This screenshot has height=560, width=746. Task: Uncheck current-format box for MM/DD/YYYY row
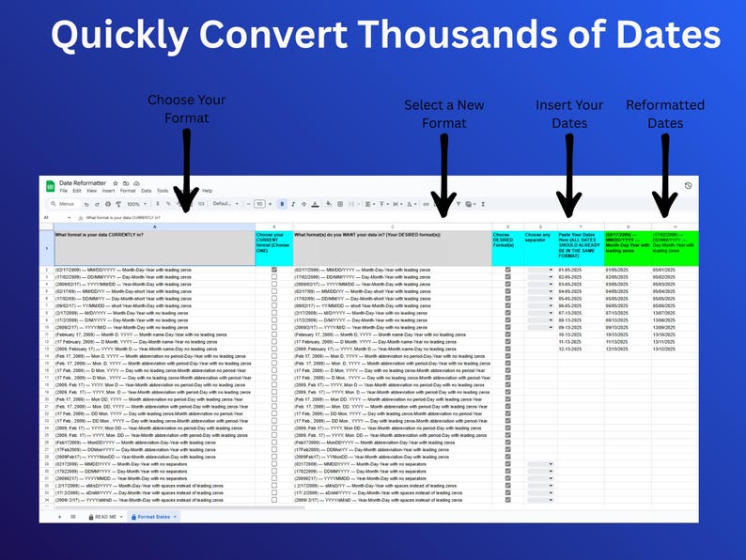point(274,270)
